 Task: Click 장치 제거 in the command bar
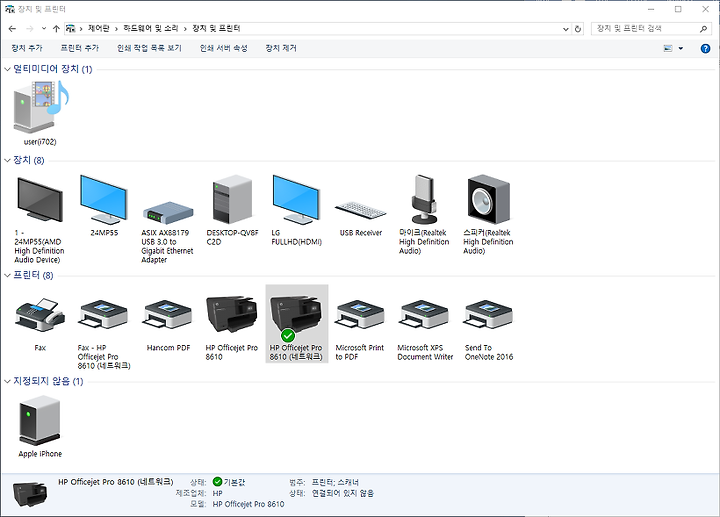pos(281,48)
